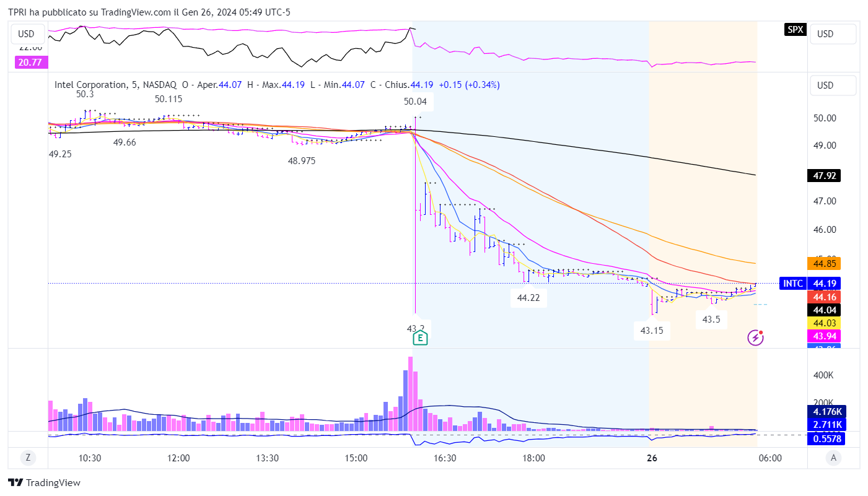868x496 pixels.
Task: Click the red 44.16 price label
Action: (x=825, y=297)
